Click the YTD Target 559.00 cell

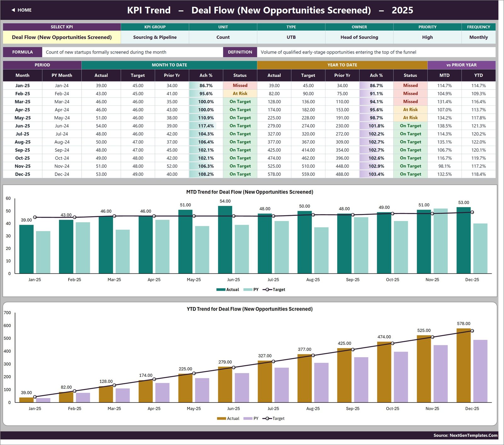[308, 174]
